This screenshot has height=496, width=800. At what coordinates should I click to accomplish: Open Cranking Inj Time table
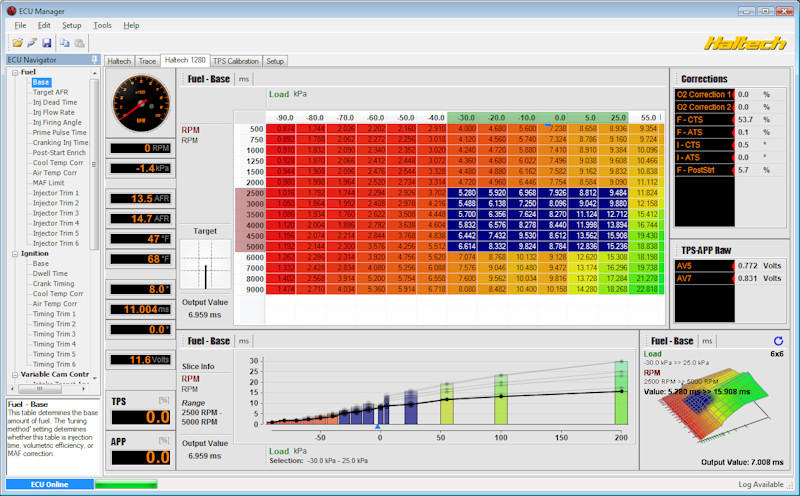(x=60, y=143)
